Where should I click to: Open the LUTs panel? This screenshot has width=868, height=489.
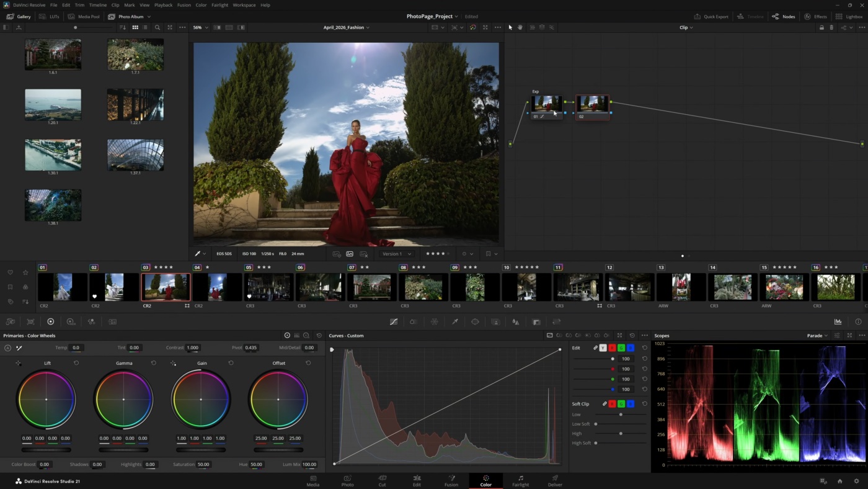click(x=50, y=17)
